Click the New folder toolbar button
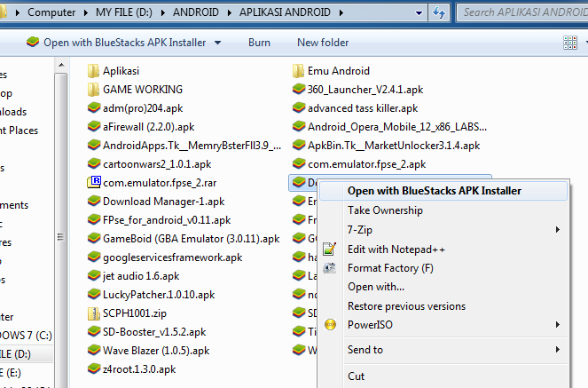The width and height of the screenshot is (588, 388). 323,43
